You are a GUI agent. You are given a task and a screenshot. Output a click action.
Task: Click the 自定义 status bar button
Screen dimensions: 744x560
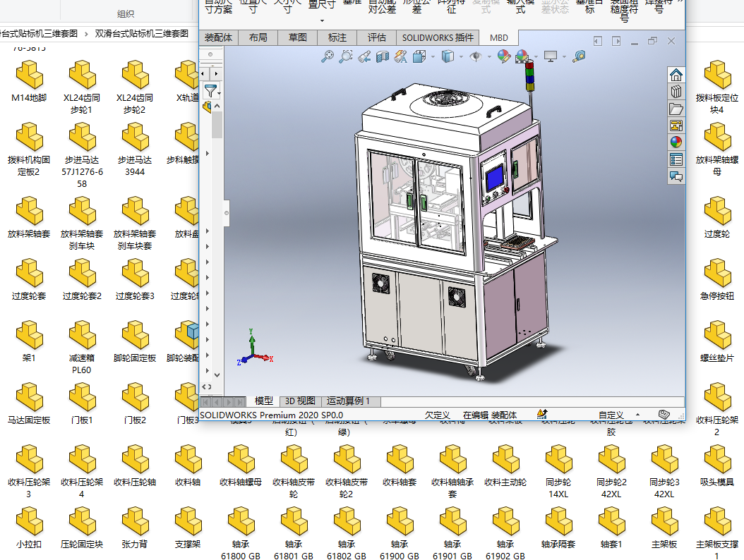(x=611, y=415)
